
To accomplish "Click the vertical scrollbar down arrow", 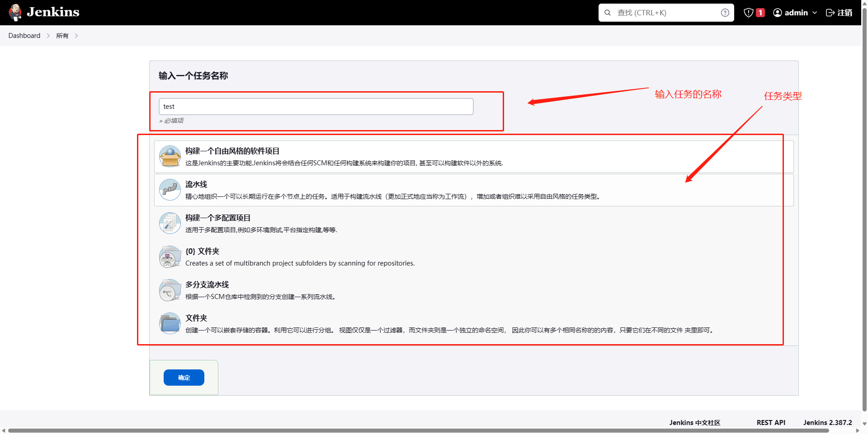I will (x=864, y=424).
